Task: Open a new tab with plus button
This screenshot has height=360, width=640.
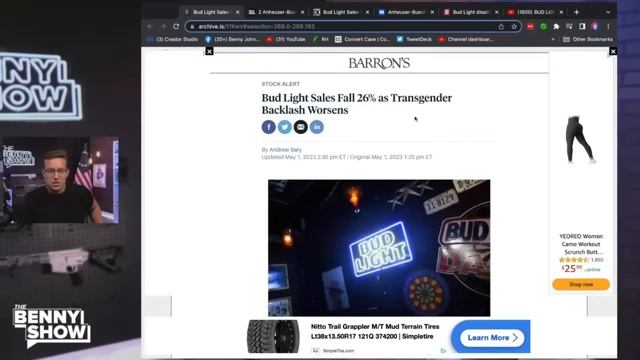Action: 576,12
